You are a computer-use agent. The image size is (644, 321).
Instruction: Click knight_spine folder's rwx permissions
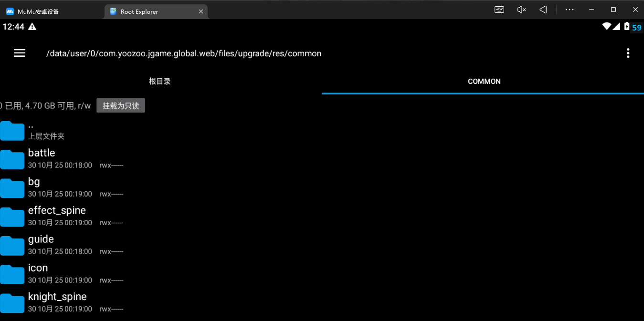pyautogui.click(x=111, y=309)
